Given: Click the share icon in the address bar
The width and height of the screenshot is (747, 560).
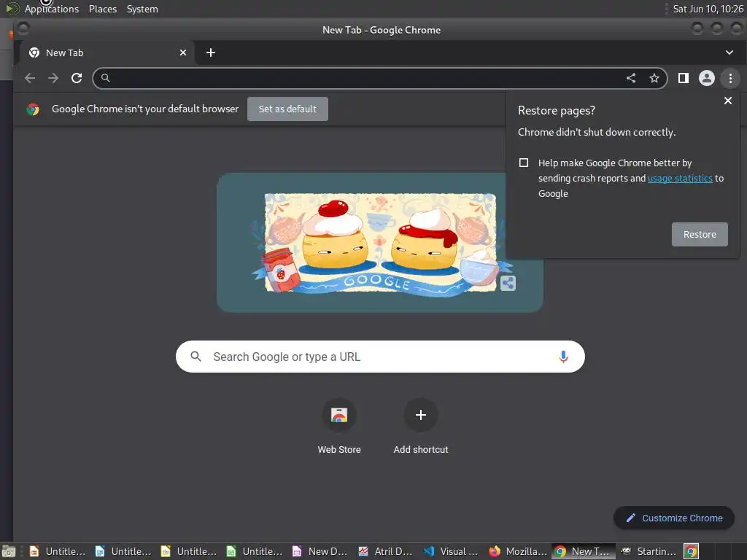Looking at the screenshot, I should click(631, 78).
